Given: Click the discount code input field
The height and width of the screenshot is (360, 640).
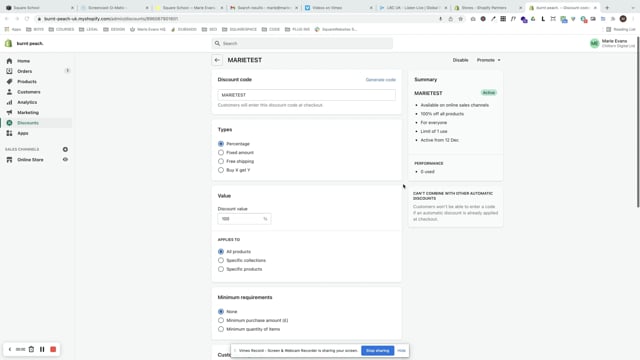Looking at the screenshot, I should point(307,95).
